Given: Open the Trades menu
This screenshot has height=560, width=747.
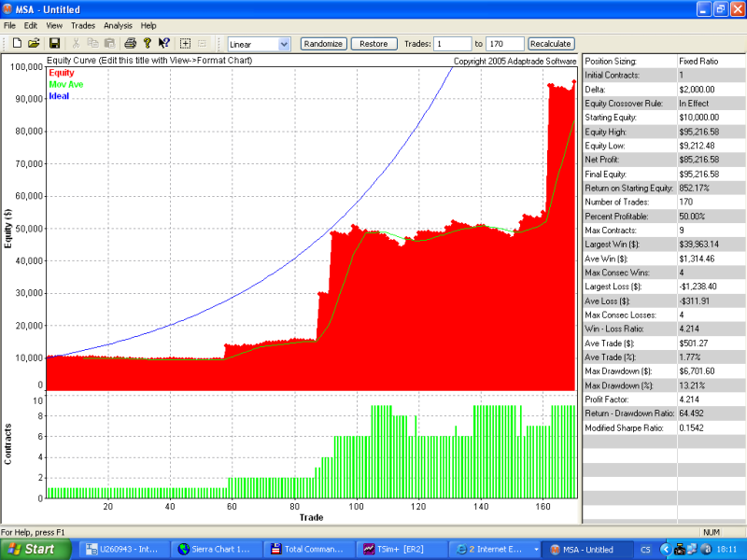Looking at the screenshot, I should click(83, 25).
